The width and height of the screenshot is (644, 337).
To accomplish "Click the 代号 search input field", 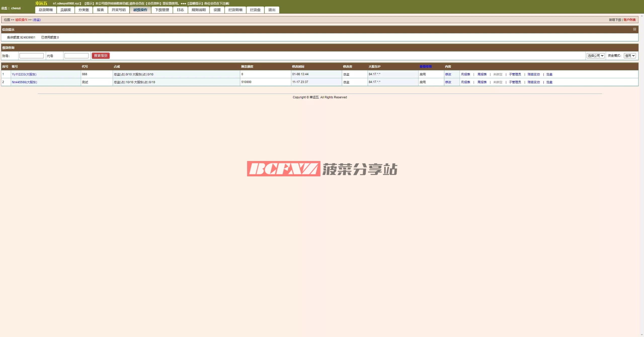I will [76, 56].
